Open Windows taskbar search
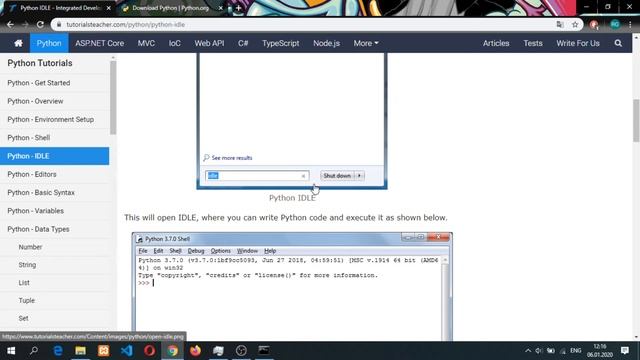This screenshot has width=640, height=360. click(34, 351)
